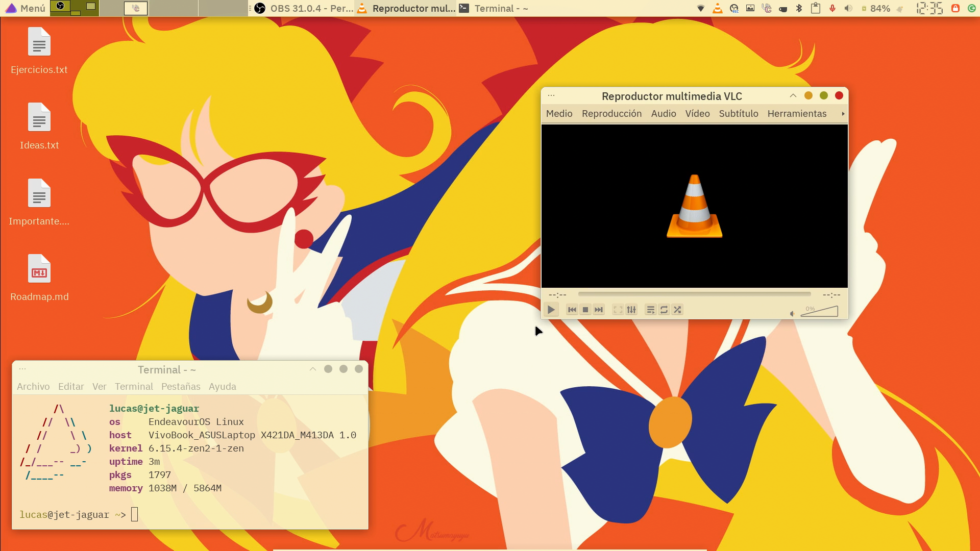Open the system volume speaker tray icon

848,8
